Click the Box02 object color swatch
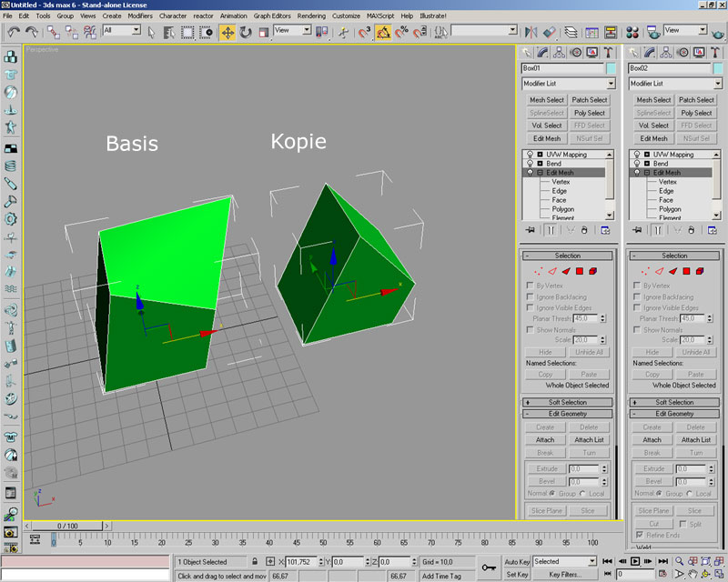The image size is (728, 582). 718,68
